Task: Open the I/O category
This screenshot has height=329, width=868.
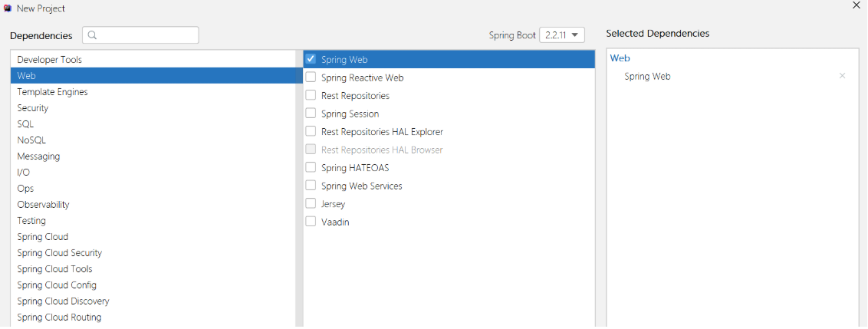Action: click(153, 173)
